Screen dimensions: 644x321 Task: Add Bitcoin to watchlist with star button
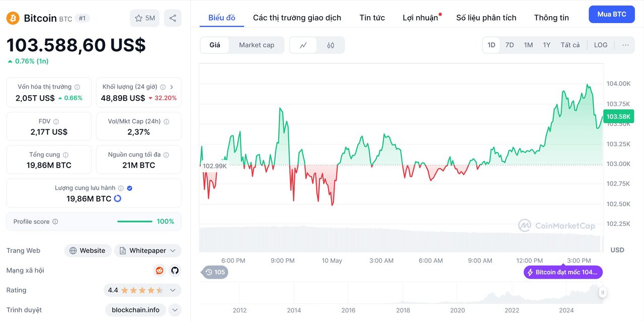coord(144,18)
